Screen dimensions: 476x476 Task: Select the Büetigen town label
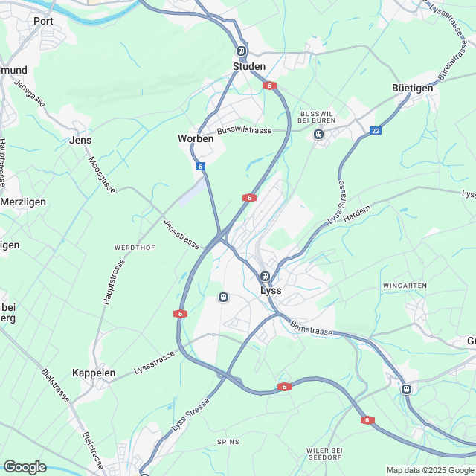[x=413, y=88]
